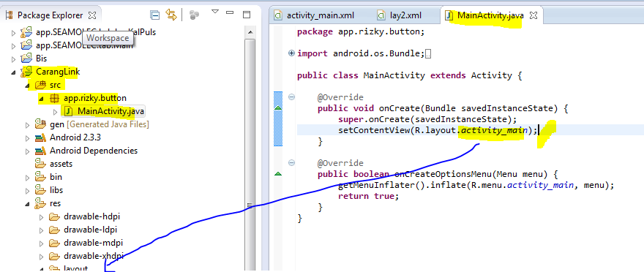Expand the Android 2.3.3 library

pos(27,137)
